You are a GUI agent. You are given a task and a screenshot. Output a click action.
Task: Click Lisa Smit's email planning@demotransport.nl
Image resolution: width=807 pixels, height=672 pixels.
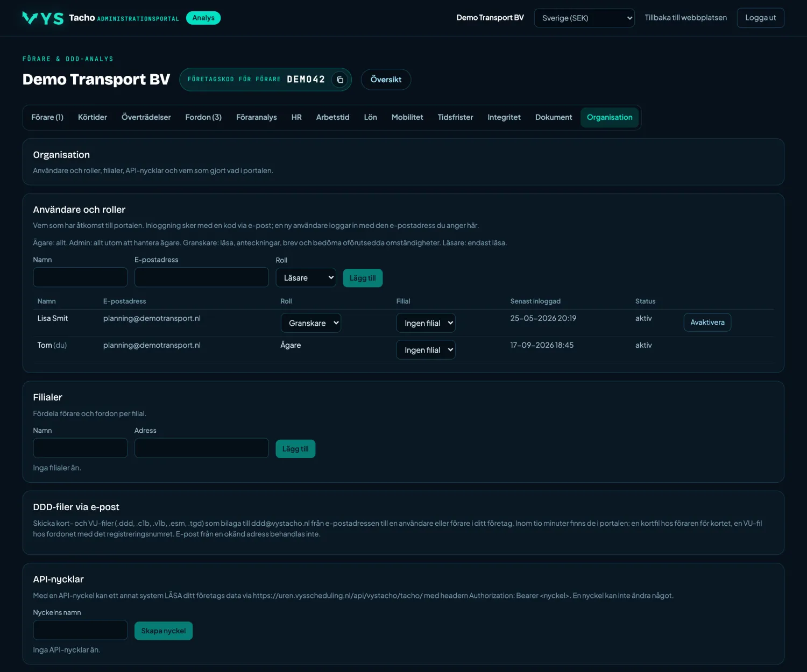[x=152, y=318]
